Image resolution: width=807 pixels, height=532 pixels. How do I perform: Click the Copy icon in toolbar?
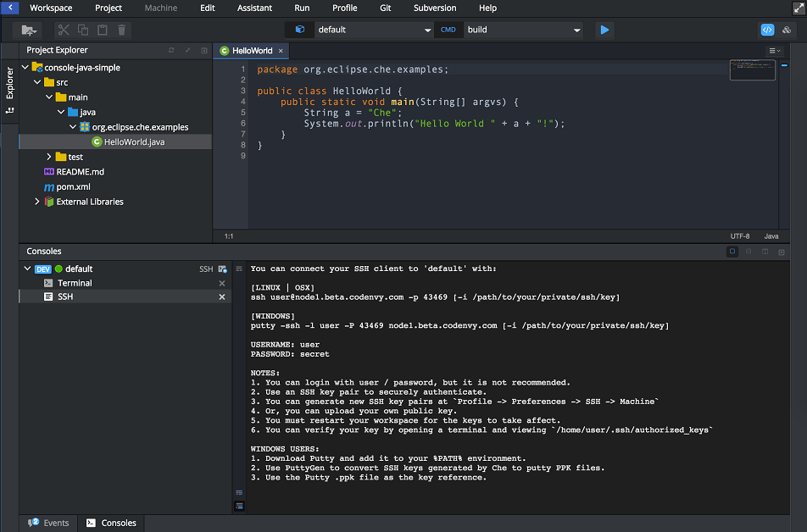[84, 30]
